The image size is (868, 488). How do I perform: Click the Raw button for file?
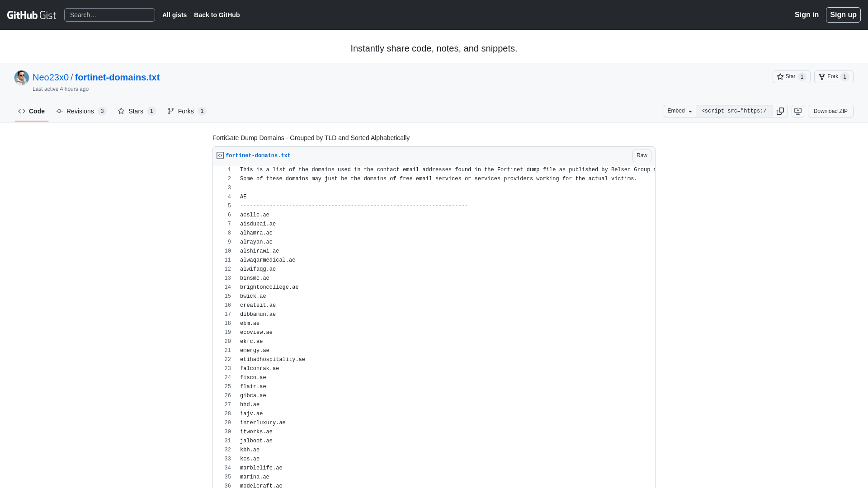tap(642, 155)
